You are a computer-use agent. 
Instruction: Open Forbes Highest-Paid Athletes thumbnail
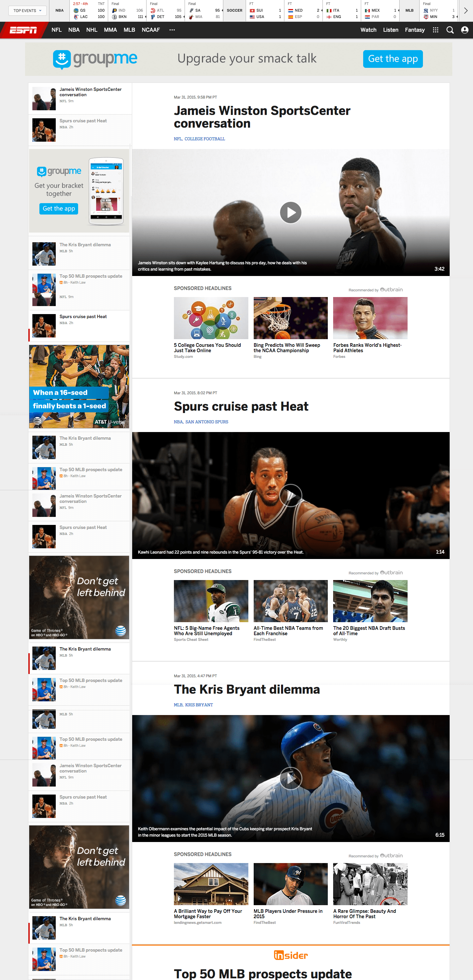[371, 318]
